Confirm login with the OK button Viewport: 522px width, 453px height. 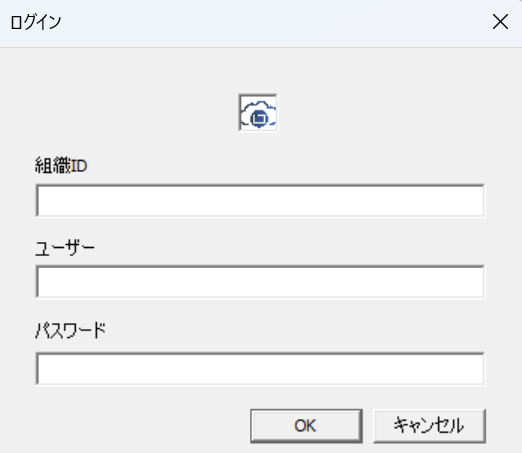pyautogui.click(x=306, y=426)
